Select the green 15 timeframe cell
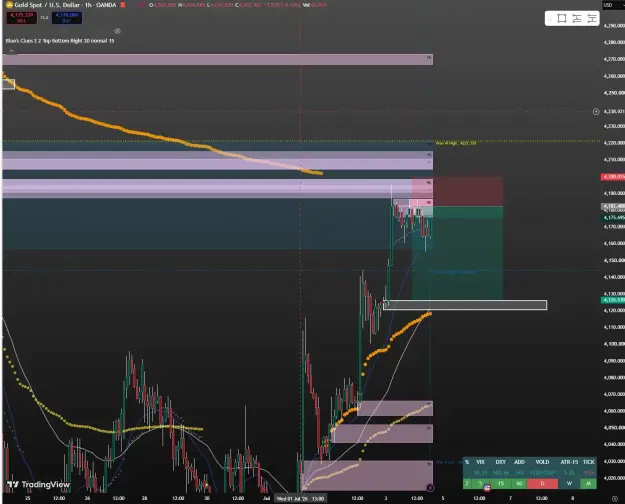Image resolution: width=625 pixels, height=504 pixels. (501, 483)
